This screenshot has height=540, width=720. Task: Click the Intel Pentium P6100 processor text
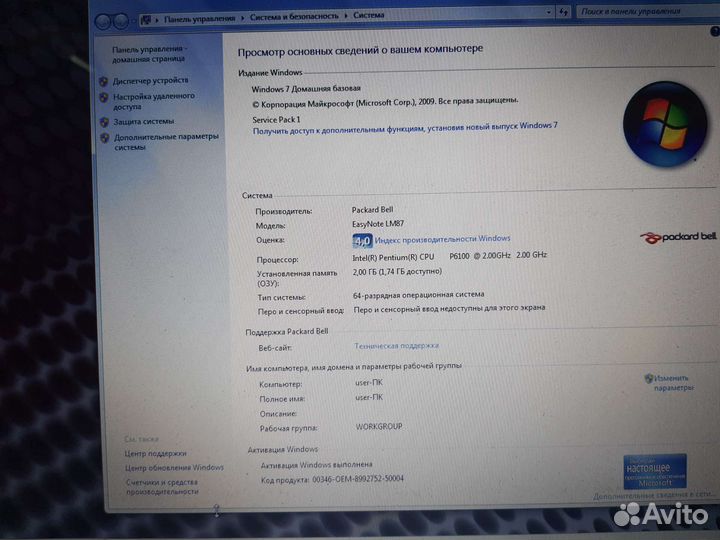[450, 256]
